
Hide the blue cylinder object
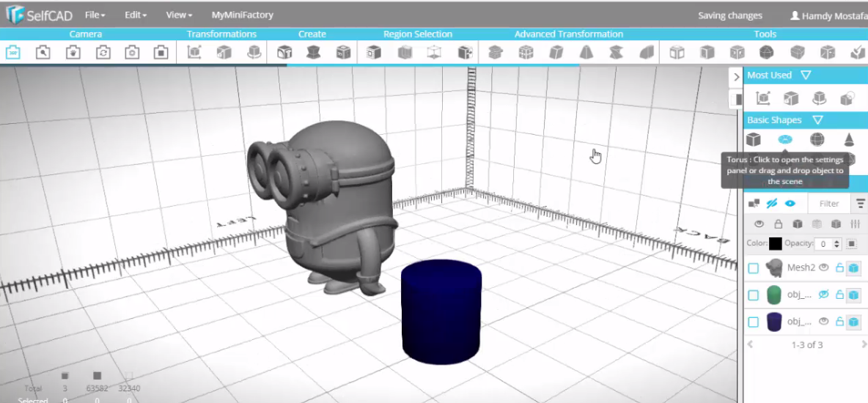(x=824, y=321)
